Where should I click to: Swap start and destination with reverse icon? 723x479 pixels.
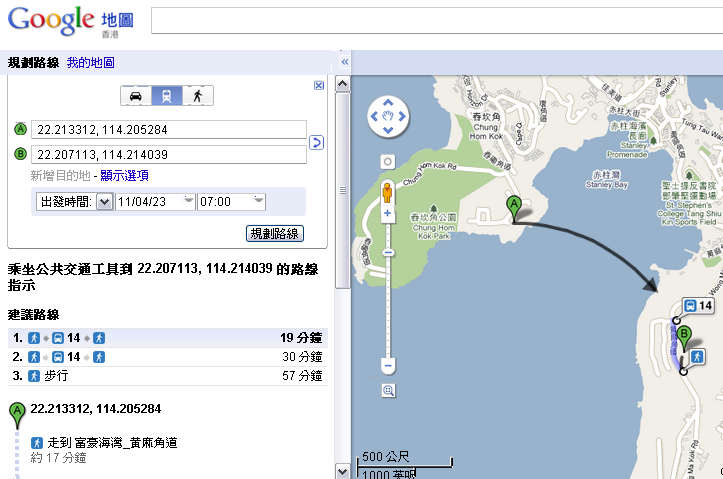[316, 142]
